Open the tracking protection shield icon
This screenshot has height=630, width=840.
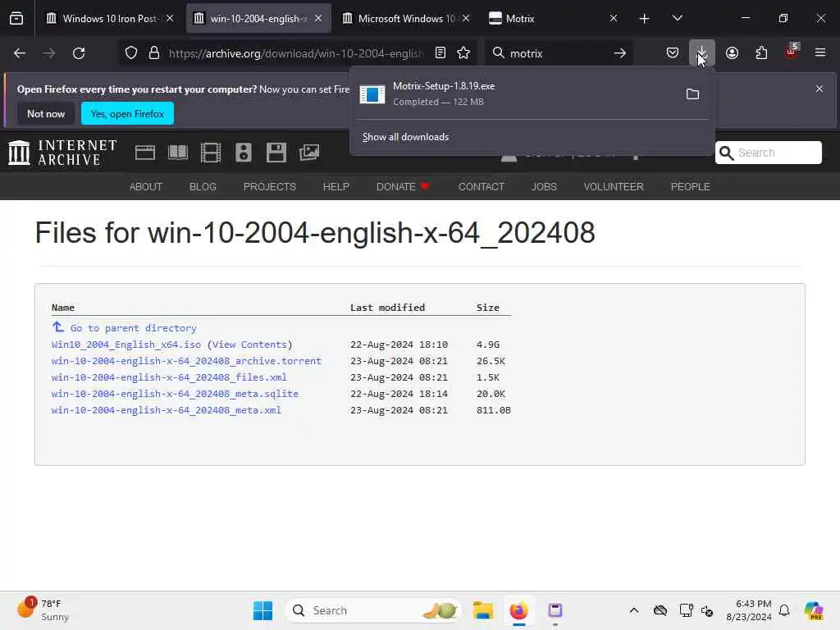coord(131,53)
